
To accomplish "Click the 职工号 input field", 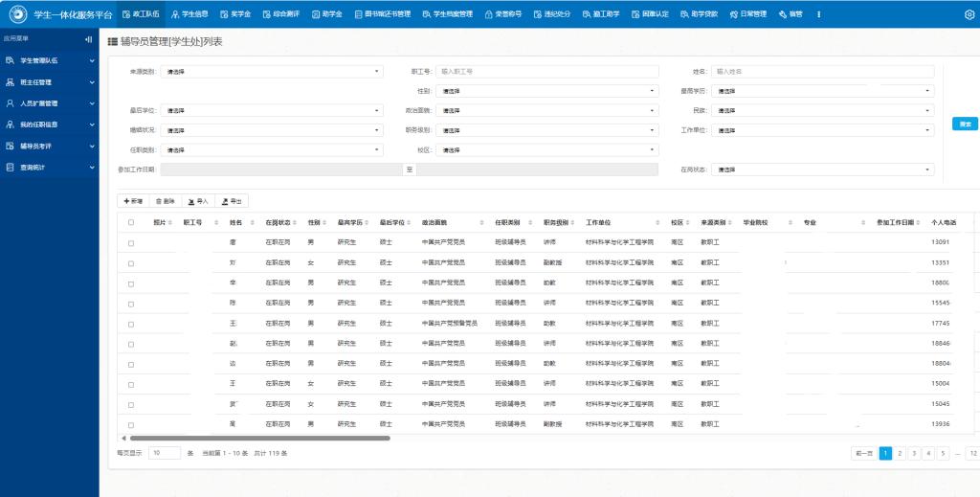I will (x=547, y=72).
